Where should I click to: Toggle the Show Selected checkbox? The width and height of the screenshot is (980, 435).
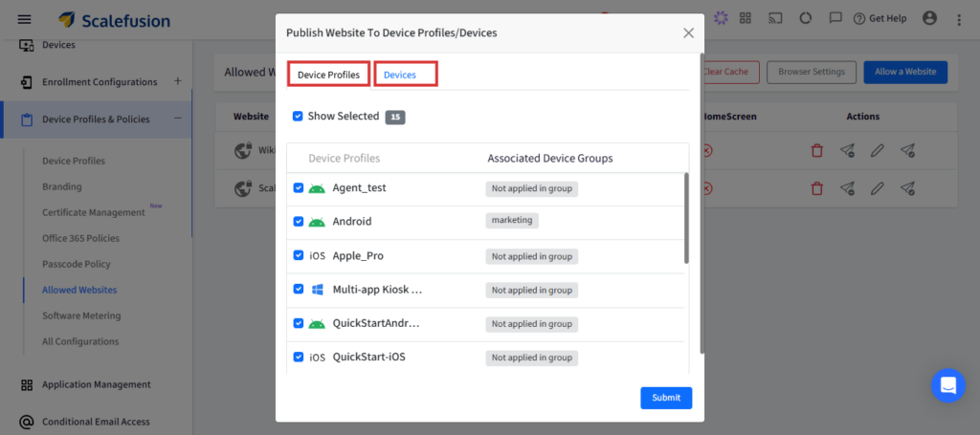[299, 116]
